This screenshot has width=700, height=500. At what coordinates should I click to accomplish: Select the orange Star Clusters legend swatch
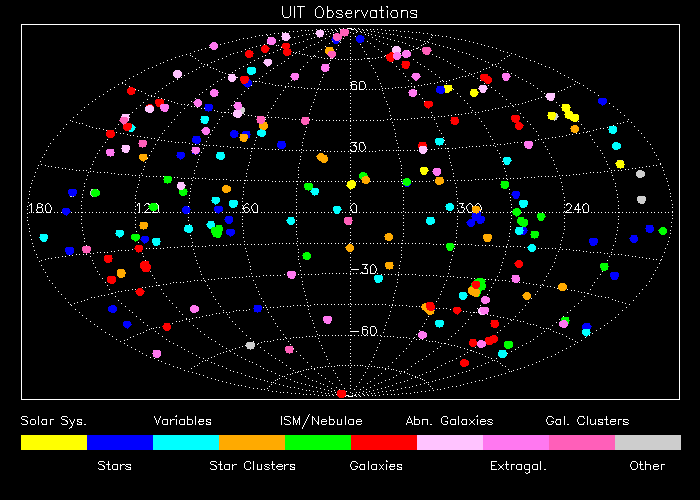[x=252, y=442]
